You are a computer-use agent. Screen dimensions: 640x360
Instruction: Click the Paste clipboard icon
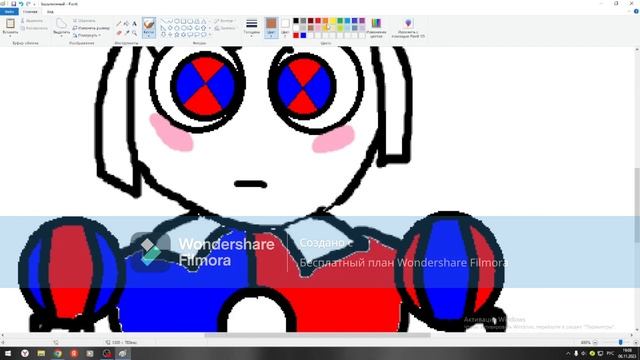pyautogui.click(x=10, y=24)
